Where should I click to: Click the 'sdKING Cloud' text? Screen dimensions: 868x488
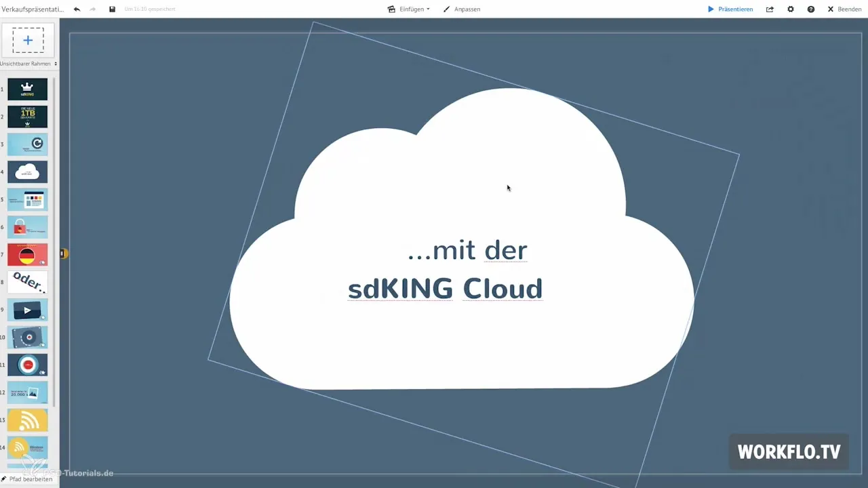pyautogui.click(x=445, y=289)
